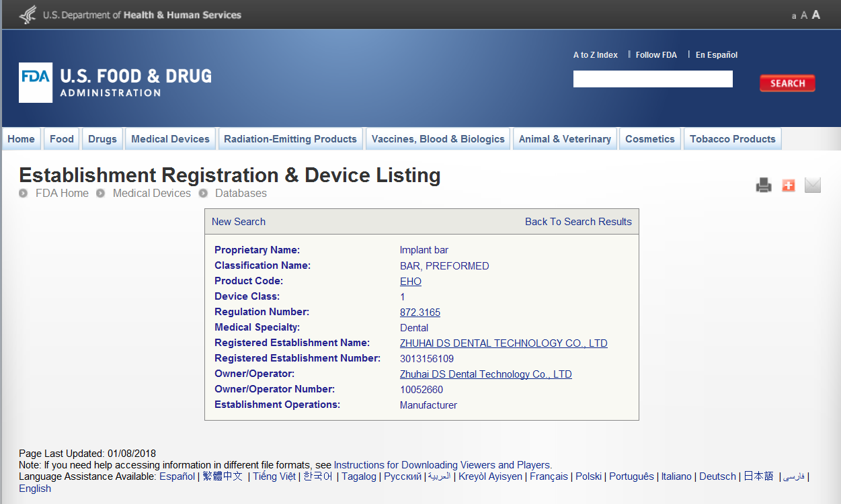
Task: Select Farsi فارسی language link
Action: coord(794,476)
